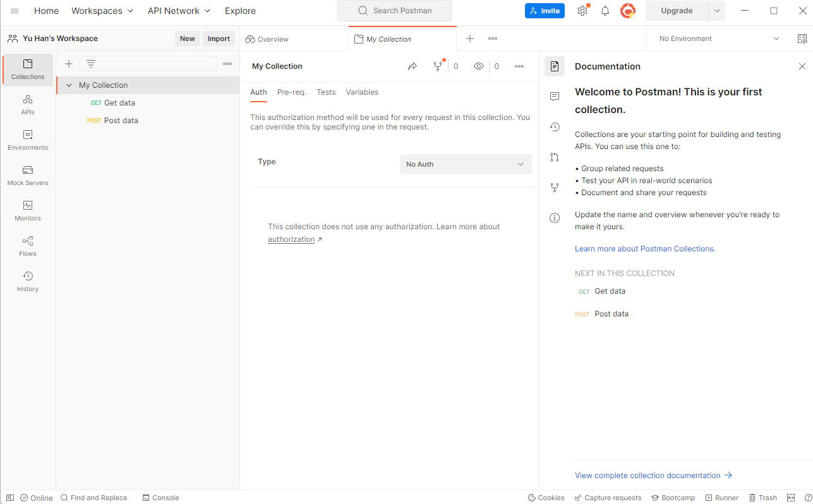Close the Documentation panel

coord(802,66)
